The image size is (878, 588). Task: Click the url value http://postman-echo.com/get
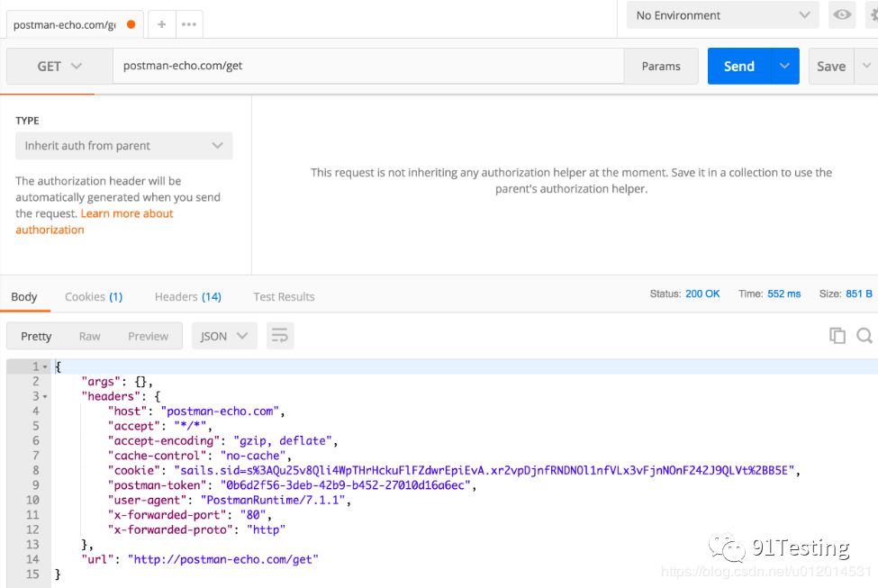pos(222,559)
